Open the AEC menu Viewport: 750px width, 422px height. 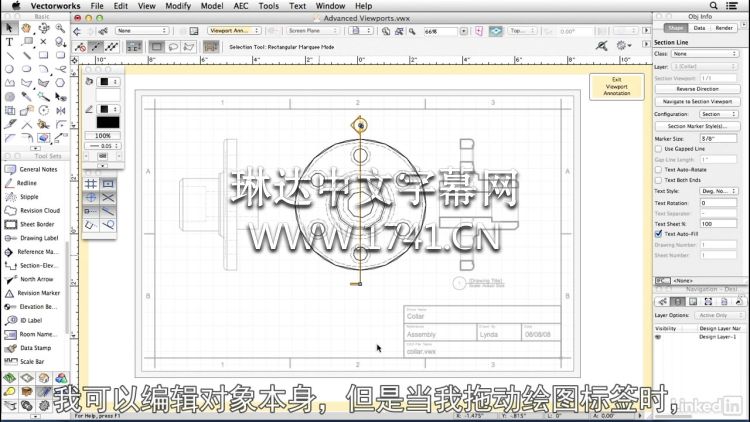[x=241, y=6]
